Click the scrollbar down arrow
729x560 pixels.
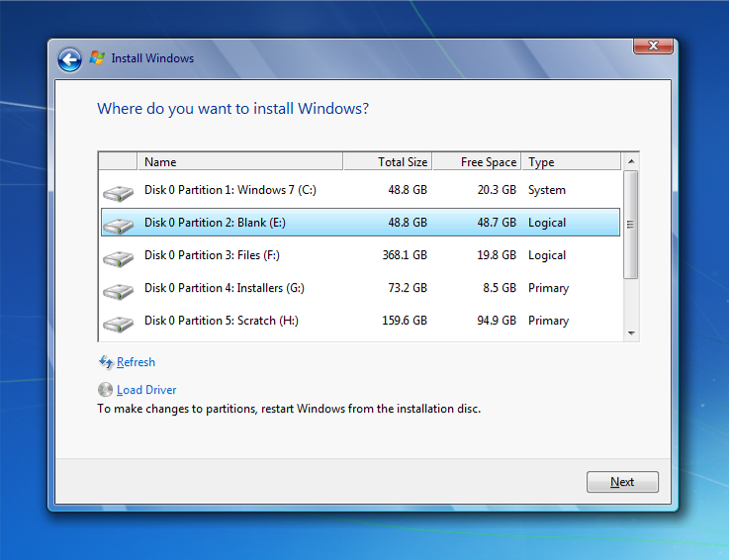631,333
